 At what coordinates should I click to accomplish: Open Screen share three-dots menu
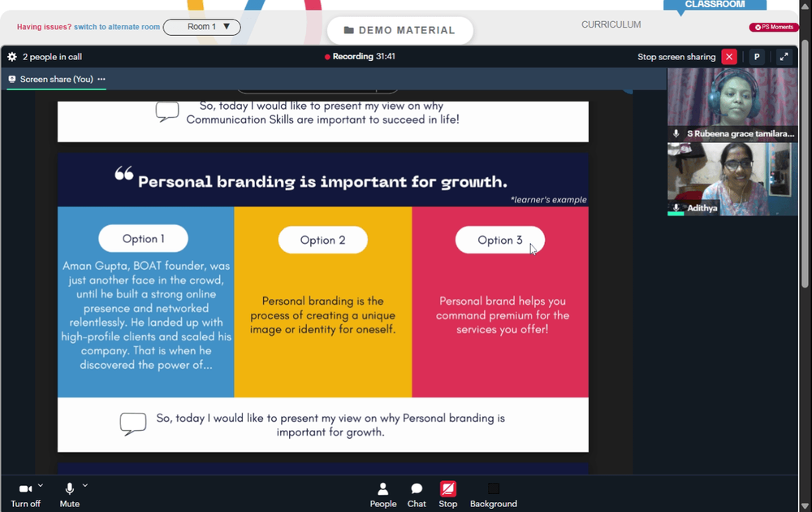click(101, 80)
